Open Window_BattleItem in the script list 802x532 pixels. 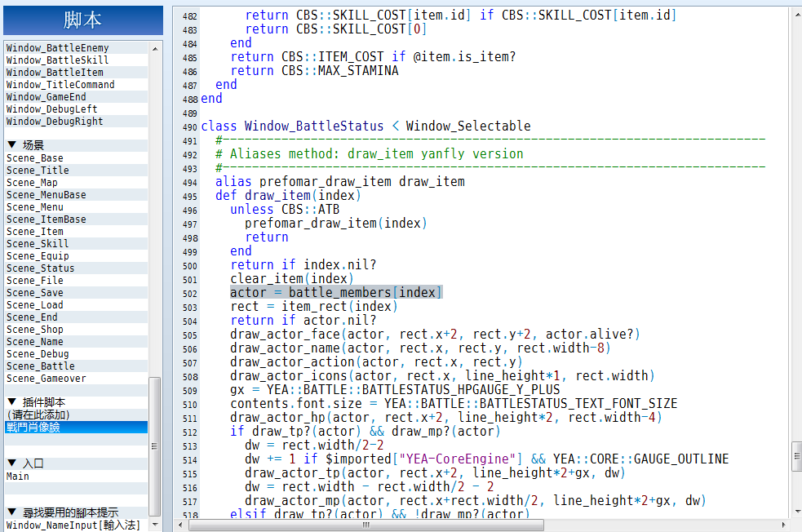[77, 72]
